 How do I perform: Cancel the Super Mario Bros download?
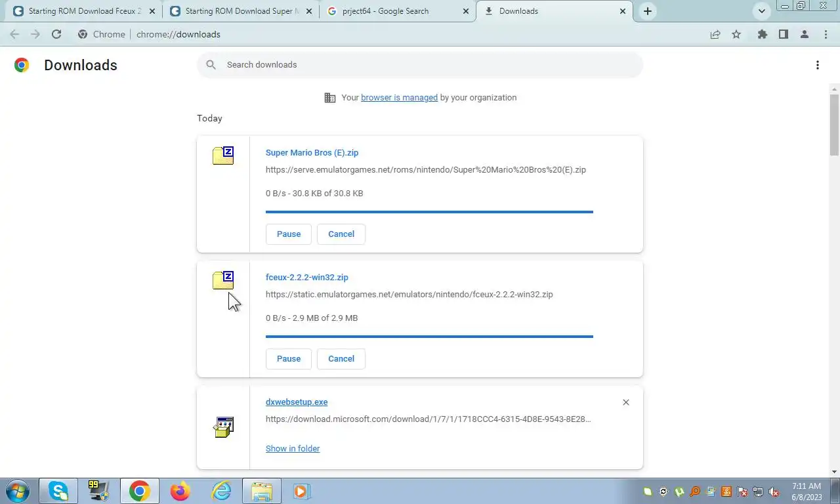coord(341,234)
